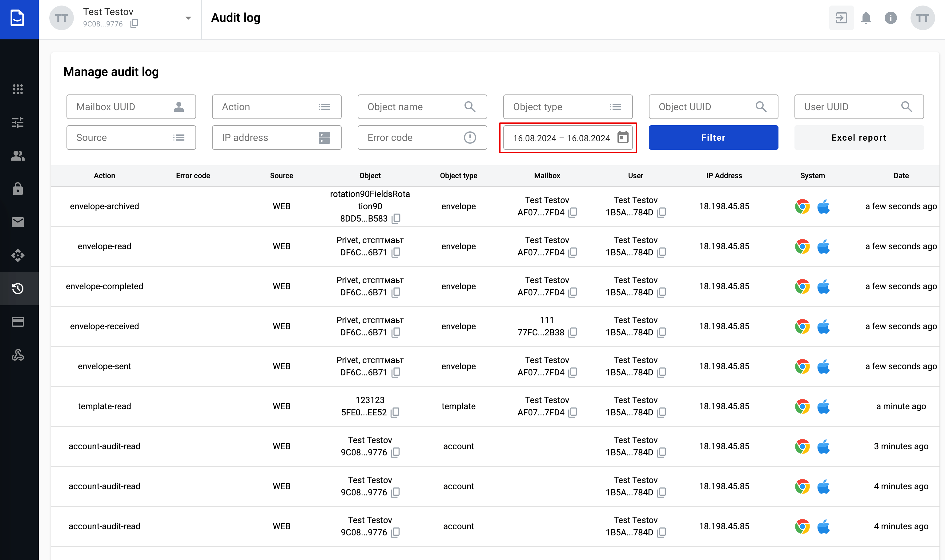The width and height of the screenshot is (945, 560).
Task: Click the notifications bell icon
Action: (x=866, y=18)
